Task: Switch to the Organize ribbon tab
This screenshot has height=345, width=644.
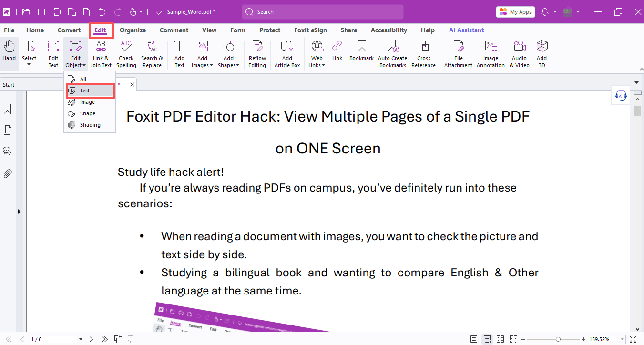Action: (133, 30)
